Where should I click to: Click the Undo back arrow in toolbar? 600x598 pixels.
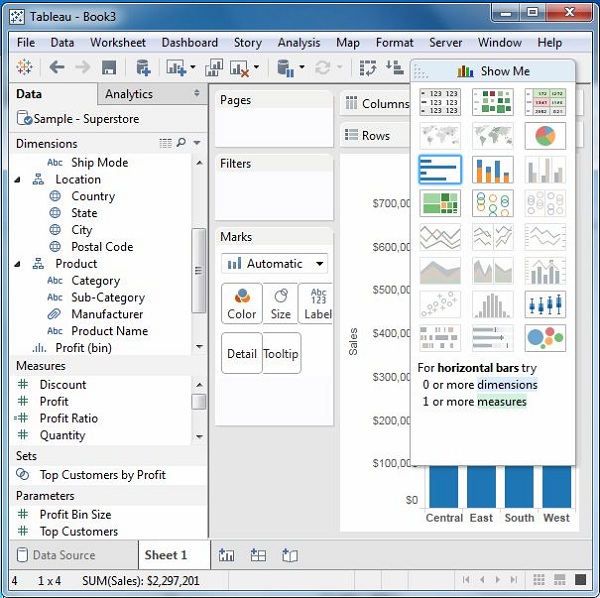[x=57, y=68]
